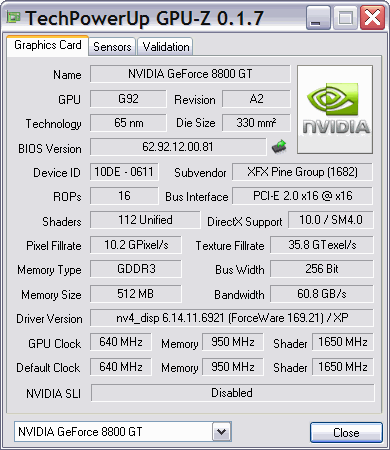Minimize the GPU-Z window

(318, 18)
